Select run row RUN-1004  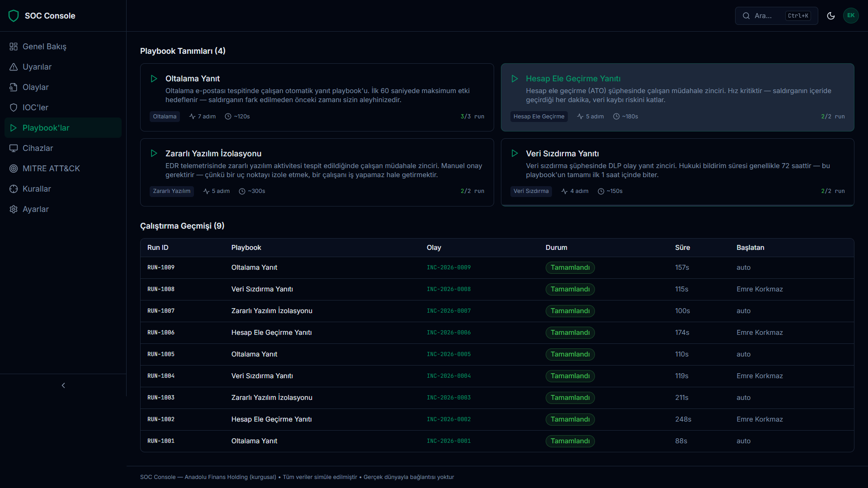pos(497,376)
